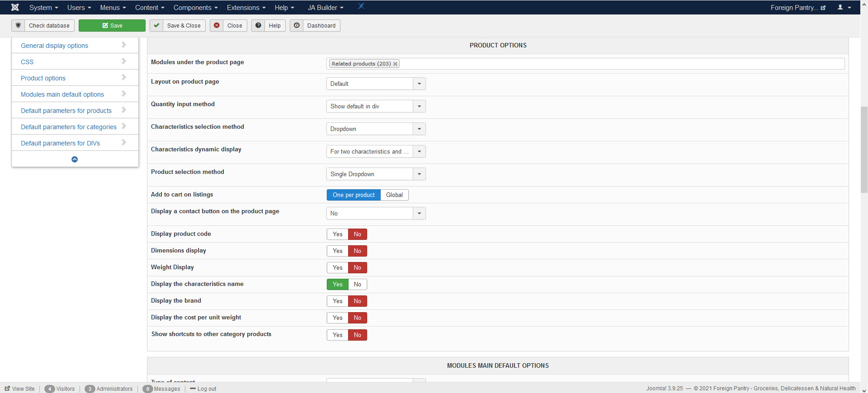
Task: Open the Components menu
Action: coord(196,7)
